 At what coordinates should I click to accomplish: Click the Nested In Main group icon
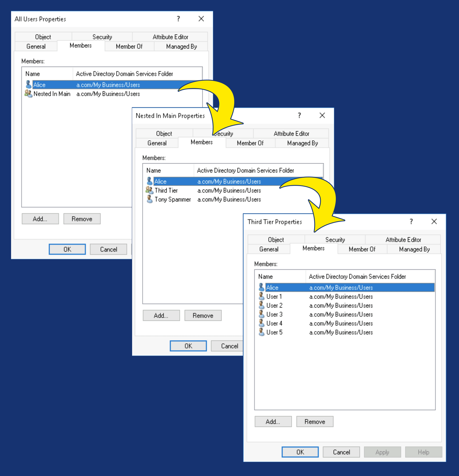pos(28,94)
